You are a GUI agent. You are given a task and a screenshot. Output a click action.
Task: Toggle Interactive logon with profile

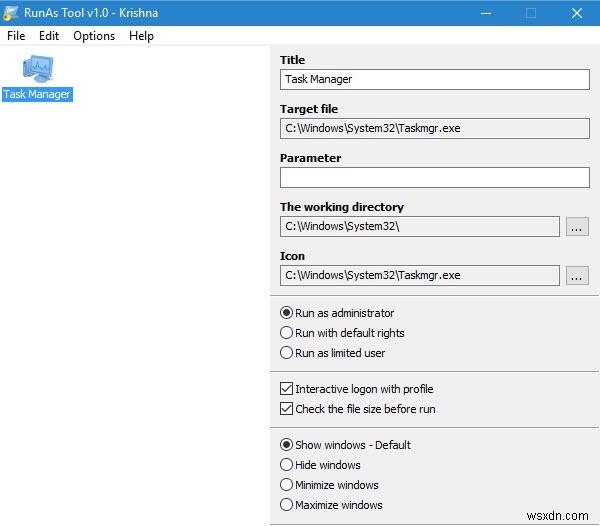click(357, 389)
